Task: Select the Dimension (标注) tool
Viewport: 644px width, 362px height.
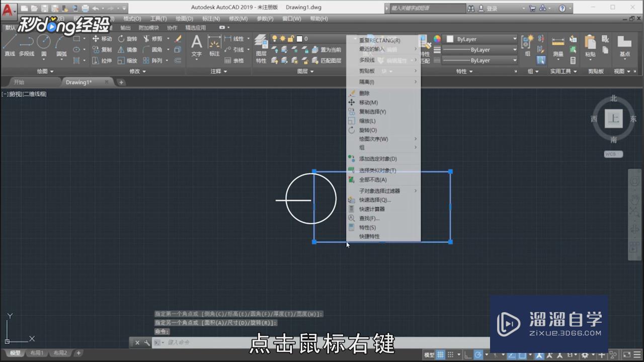Action: coord(215,45)
